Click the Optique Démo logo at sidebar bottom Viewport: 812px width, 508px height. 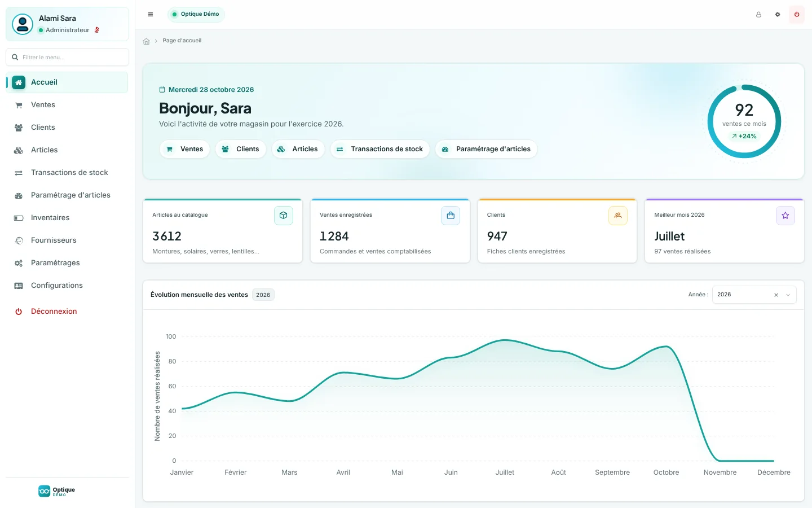click(x=56, y=491)
